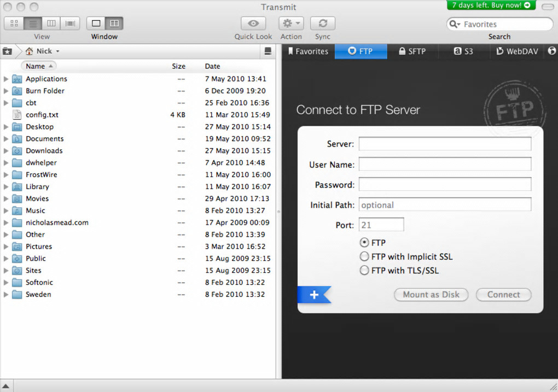558x392 pixels.
Task: Click the Quick Look eye icon
Action: click(253, 24)
